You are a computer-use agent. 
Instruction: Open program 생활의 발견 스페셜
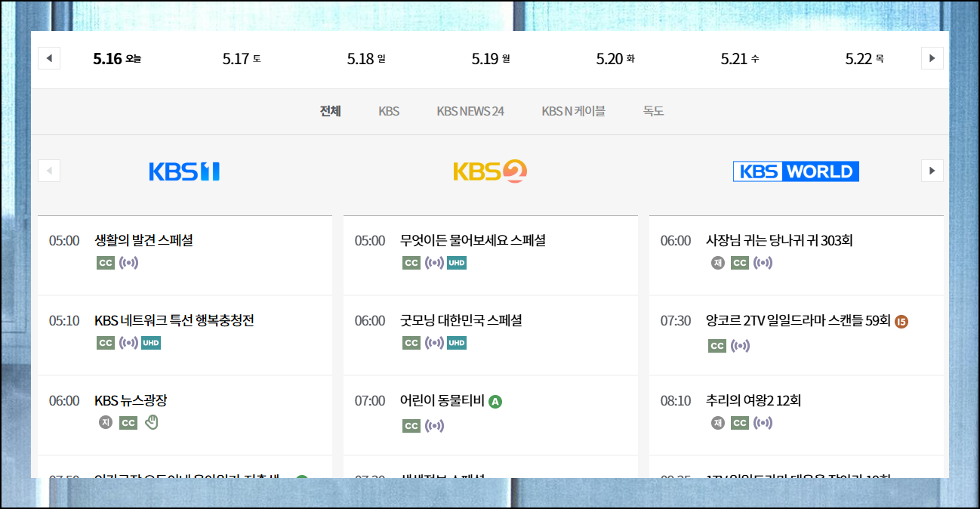pos(144,240)
